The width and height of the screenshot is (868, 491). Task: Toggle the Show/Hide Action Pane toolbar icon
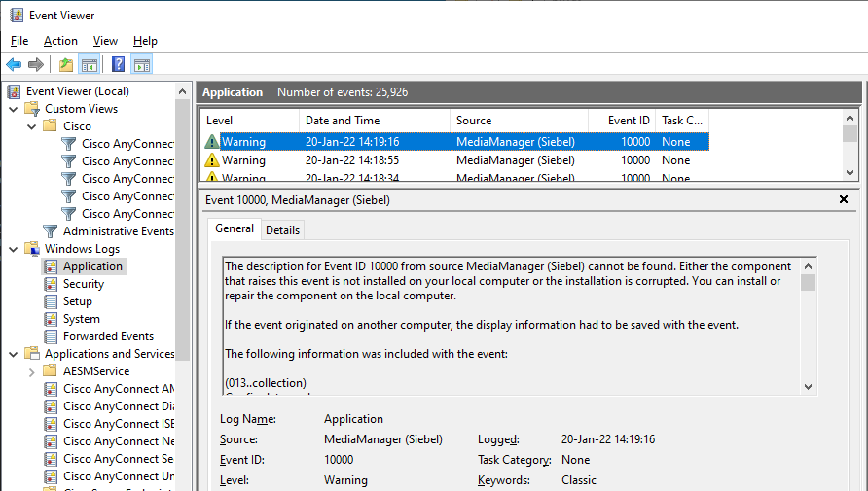click(x=142, y=65)
